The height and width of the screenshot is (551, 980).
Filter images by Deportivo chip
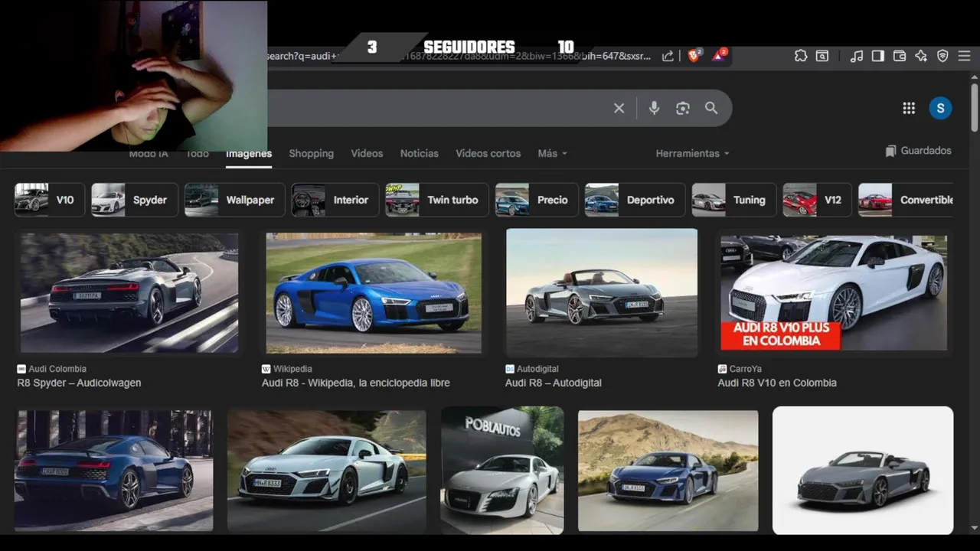coord(635,200)
